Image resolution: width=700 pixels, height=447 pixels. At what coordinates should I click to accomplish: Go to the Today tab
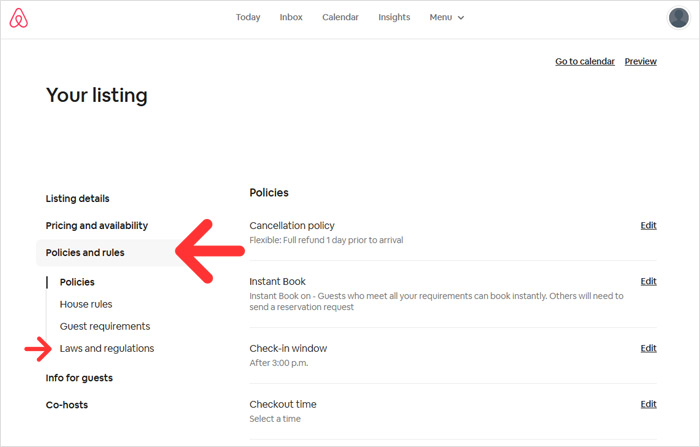[248, 17]
